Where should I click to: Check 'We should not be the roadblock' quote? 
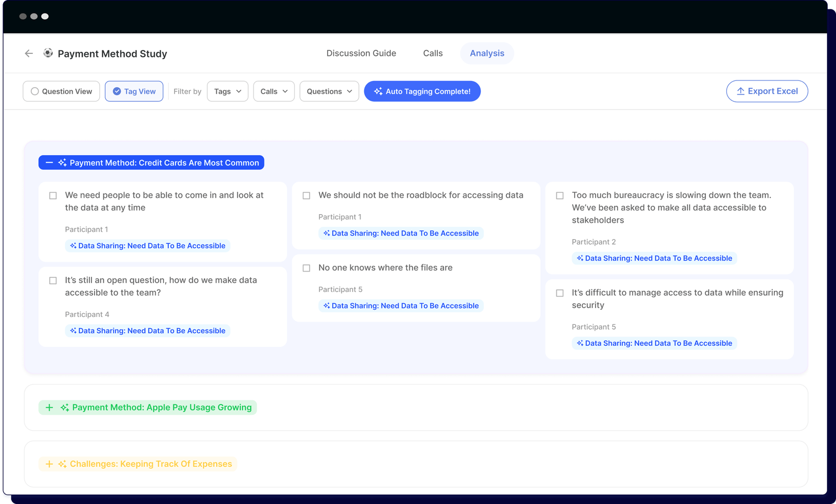[x=306, y=196]
